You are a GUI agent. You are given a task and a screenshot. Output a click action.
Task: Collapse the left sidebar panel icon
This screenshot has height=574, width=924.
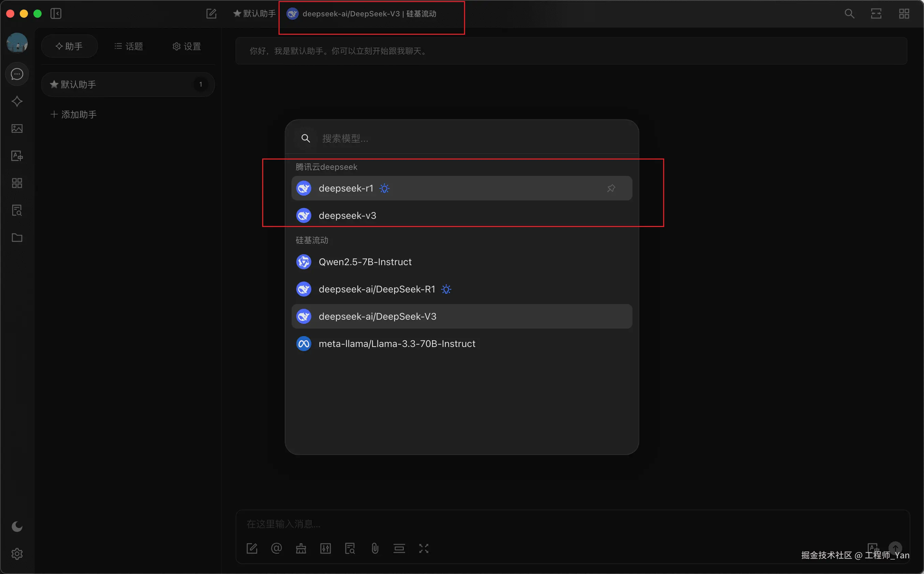(56, 14)
